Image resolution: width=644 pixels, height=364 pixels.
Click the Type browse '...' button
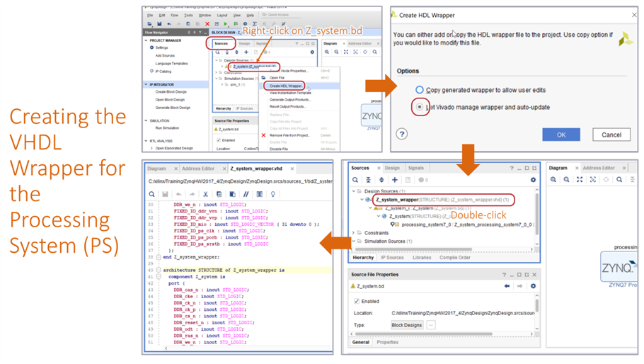430,325
